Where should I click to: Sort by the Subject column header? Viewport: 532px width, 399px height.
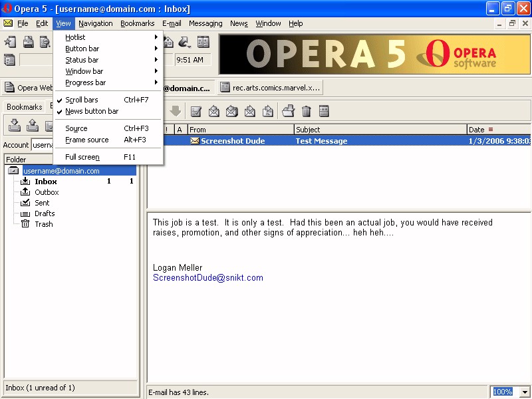click(380, 130)
